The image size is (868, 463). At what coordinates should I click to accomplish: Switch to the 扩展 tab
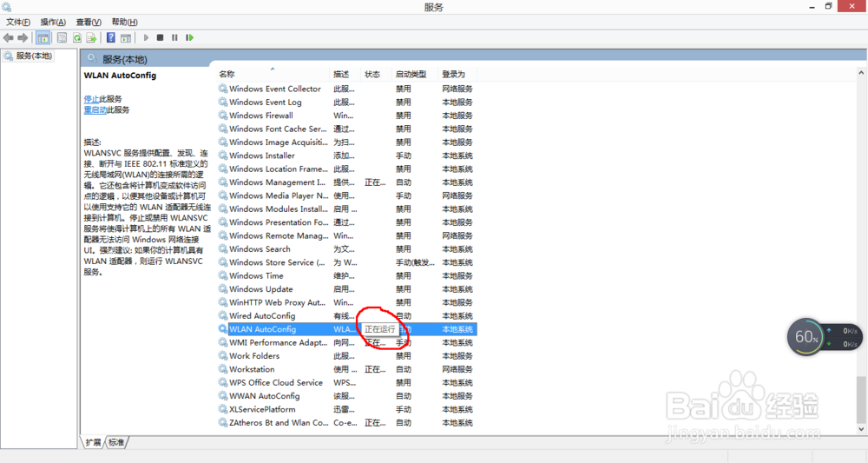pos(93,442)
